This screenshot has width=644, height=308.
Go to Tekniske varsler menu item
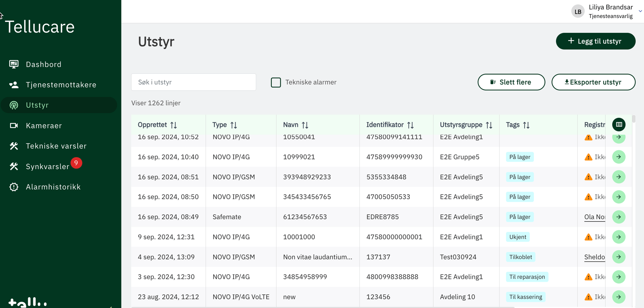click(x=56, y=146)
